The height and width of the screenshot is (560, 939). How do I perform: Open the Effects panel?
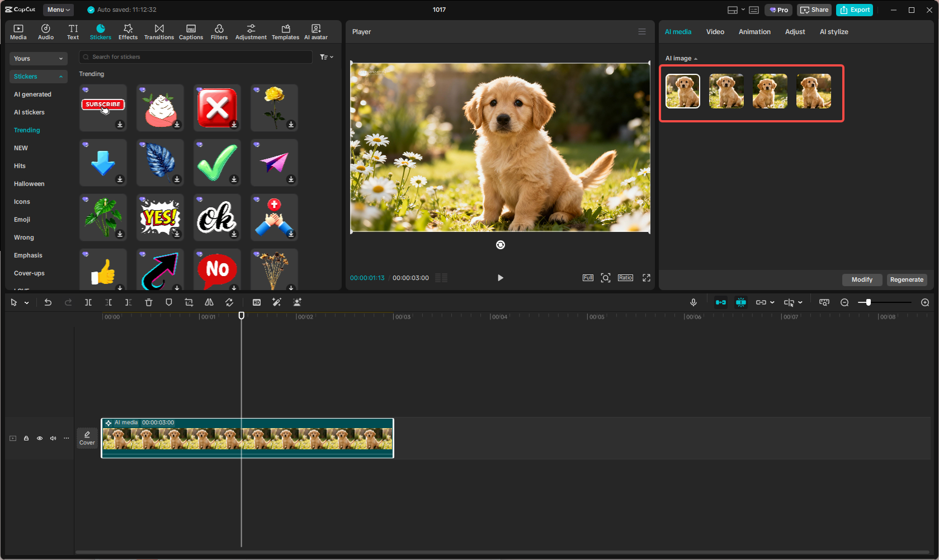pyautogui.click(x=128, y=31)
